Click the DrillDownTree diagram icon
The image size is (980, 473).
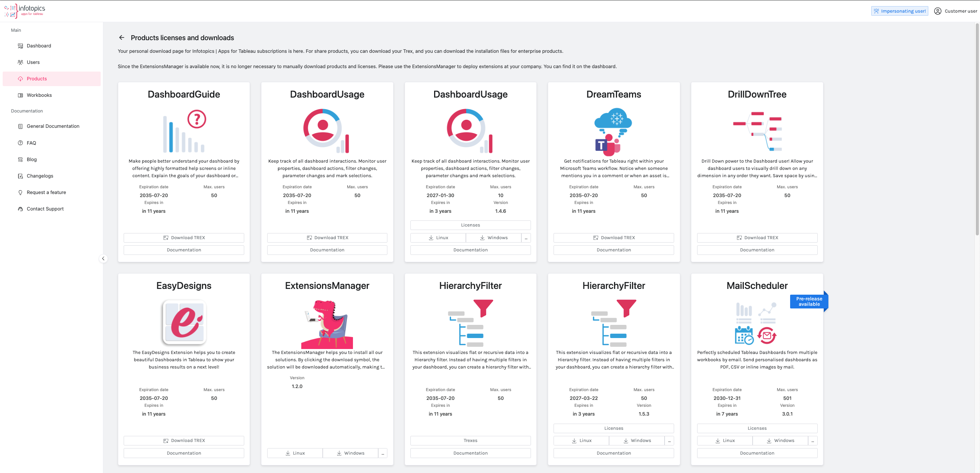coord(757,131)
